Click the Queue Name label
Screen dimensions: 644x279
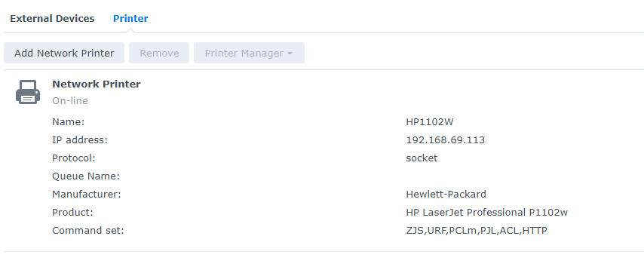click(x=86, y=176)
